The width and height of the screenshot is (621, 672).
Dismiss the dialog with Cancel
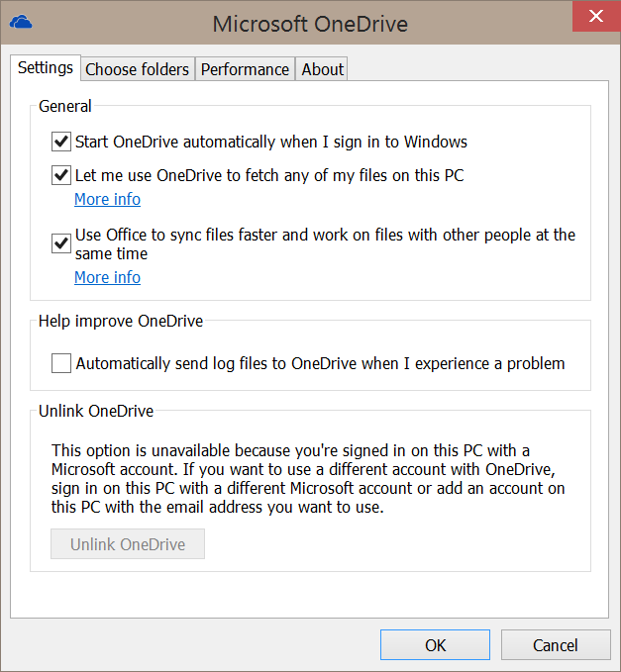click(556, 644)
